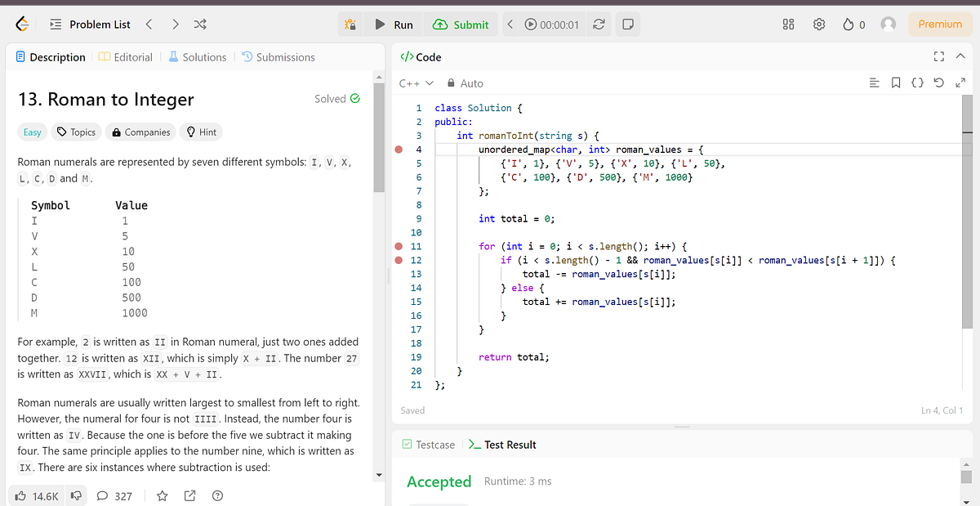Click the 'Ln 4, Col 1' status text

tap(942, 410)
